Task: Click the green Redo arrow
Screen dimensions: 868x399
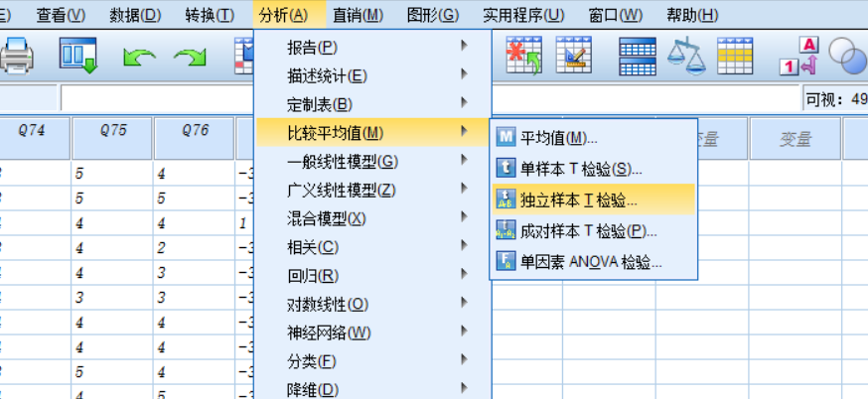Action: tap(190, 57)
